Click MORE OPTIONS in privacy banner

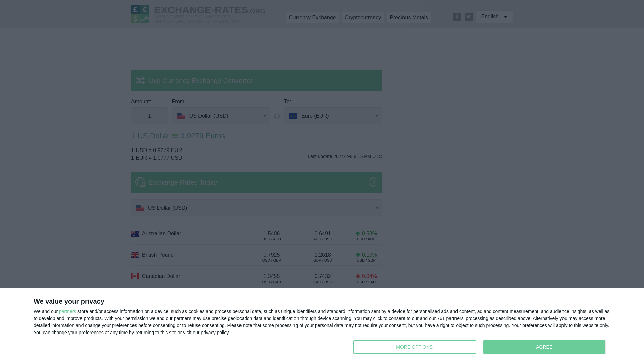[414, 347]
